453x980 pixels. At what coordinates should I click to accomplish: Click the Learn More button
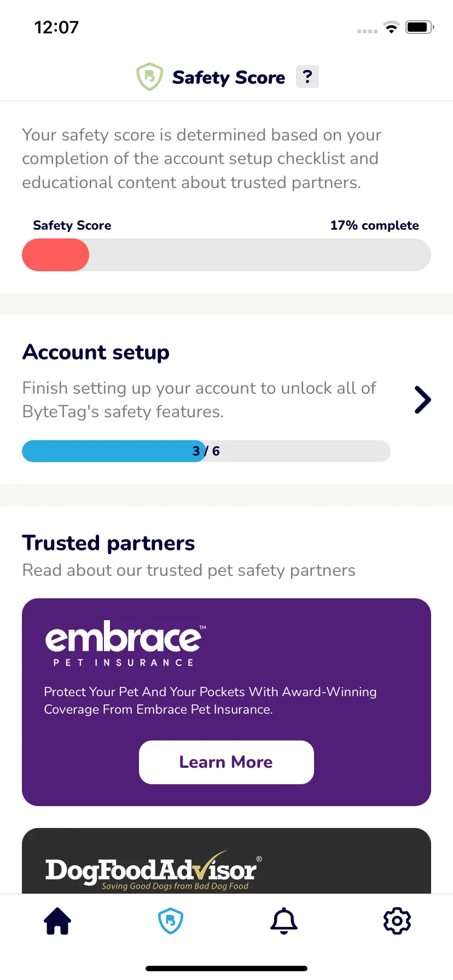point(226,762)
